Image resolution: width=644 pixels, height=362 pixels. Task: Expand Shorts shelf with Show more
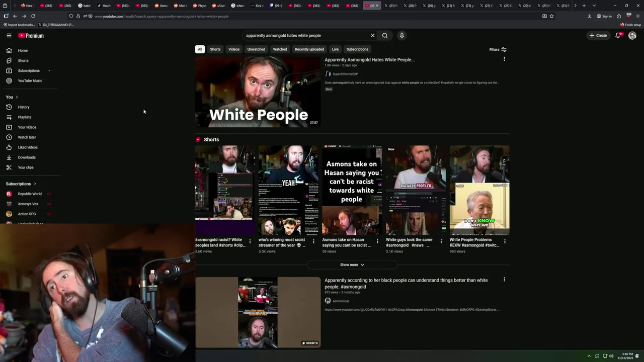[x=352, y=265]
